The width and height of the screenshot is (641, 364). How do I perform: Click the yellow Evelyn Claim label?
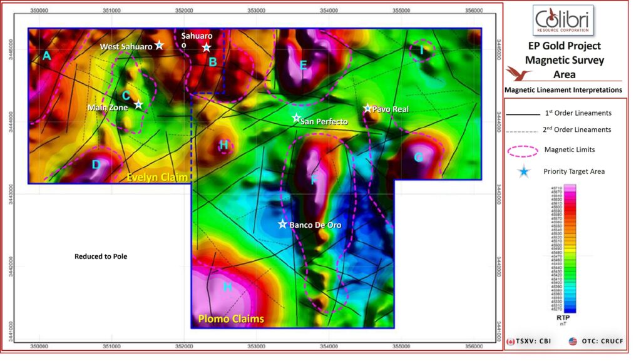157,178
